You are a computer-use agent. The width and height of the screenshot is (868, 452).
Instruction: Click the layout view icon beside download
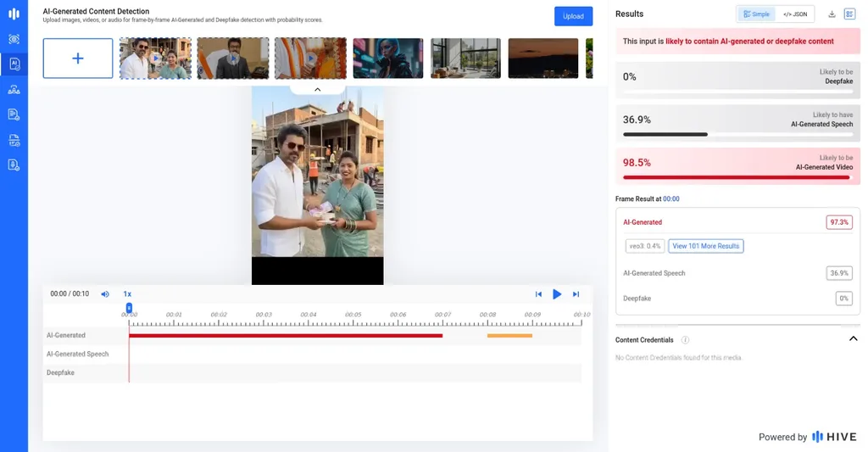(849, 14)
